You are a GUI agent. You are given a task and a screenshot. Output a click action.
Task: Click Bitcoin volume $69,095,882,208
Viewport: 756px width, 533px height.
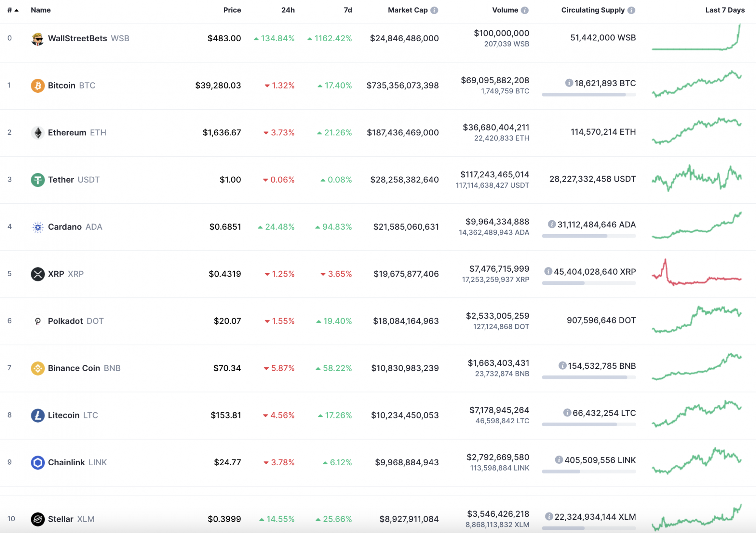click(495, 80)
